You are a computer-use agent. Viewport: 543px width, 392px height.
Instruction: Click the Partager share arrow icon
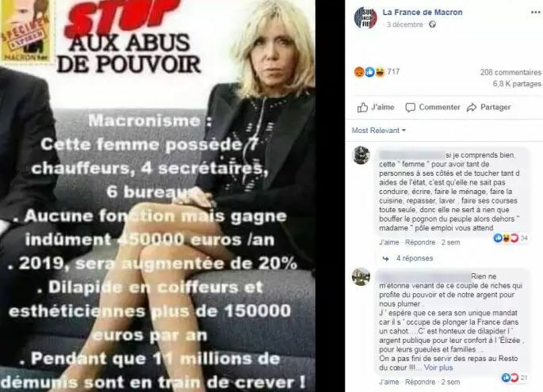472,108
